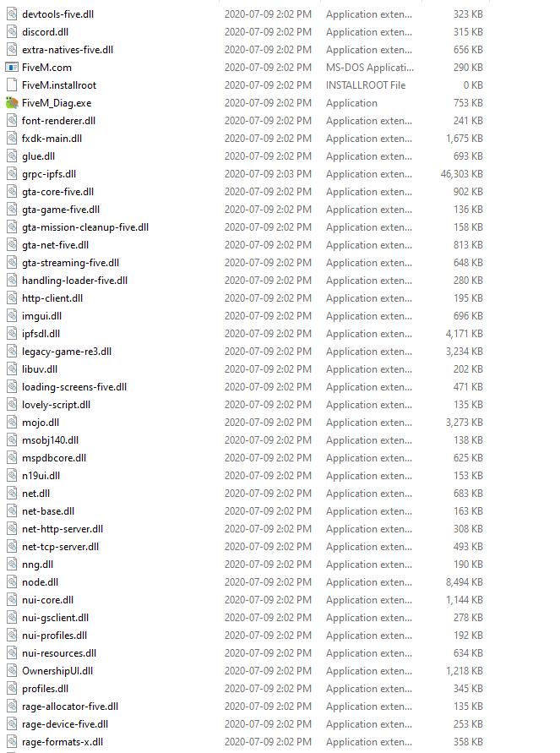This screenshot has height=753, width=560.
Task: Click the INSTALLROOT File type entry
Action: [x=366, y=85]
